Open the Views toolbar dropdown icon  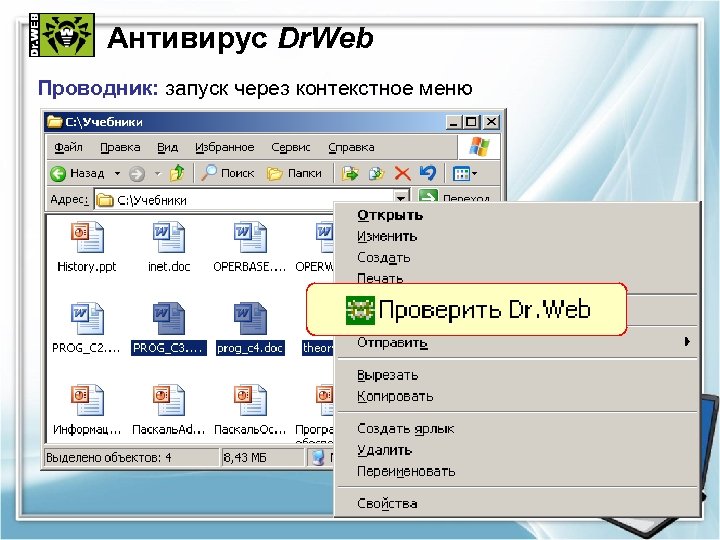coord(465,174)
